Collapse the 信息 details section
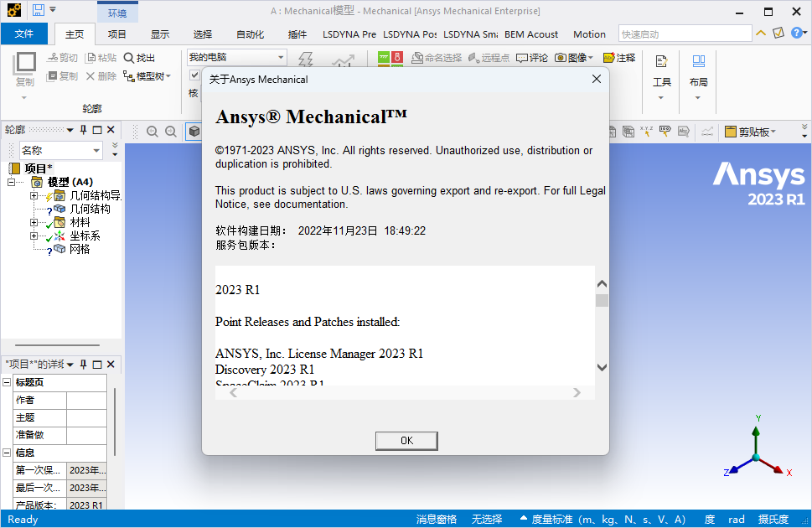This screenshot has height=528, width=812. (7, 453)
